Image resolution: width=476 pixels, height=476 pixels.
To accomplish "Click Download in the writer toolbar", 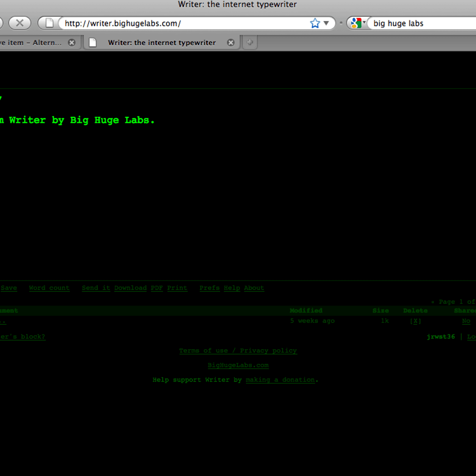I will point(130,288).
